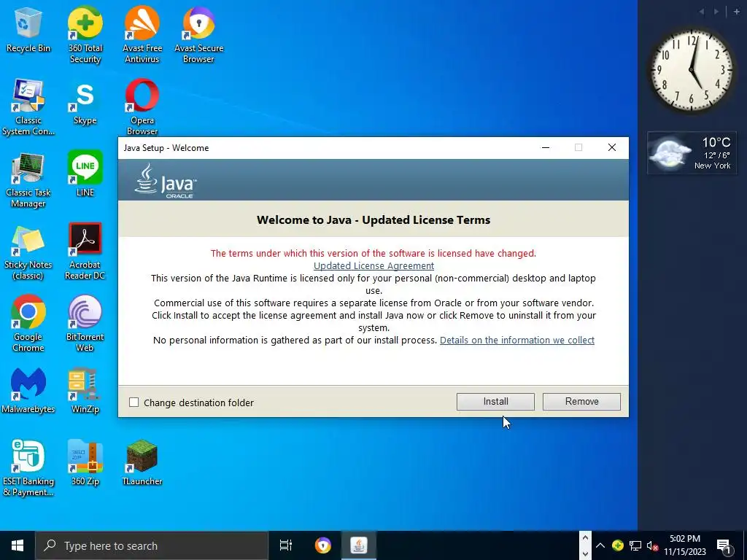Image resolution: width=747 pixels, height=560 pixels.
Task: Select the Skype desktop icon
Action: (x=85, y=102)
